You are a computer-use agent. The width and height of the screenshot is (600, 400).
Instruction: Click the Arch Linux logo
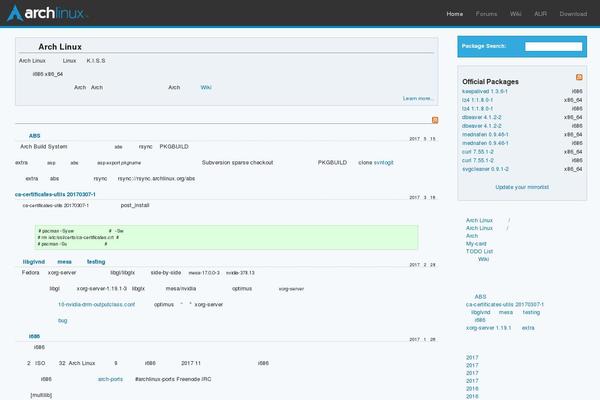[46, 13]
